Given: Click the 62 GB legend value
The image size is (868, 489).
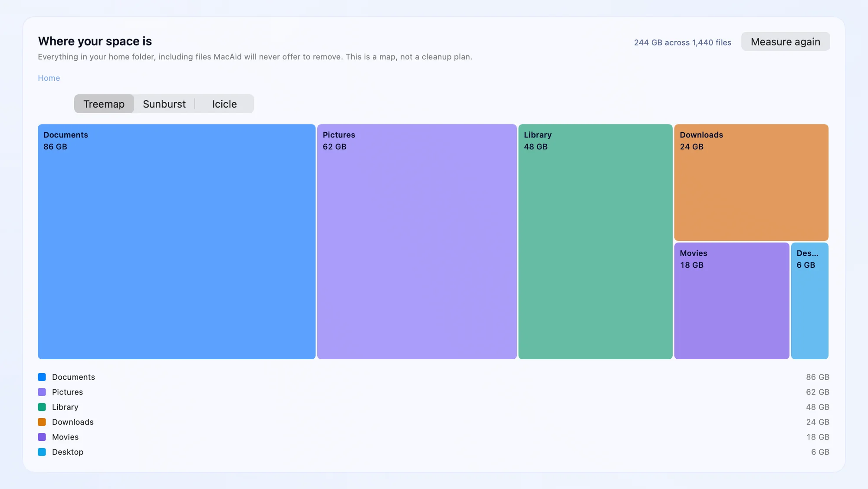Looking at the screenshot, I should [x=818, y=392].
